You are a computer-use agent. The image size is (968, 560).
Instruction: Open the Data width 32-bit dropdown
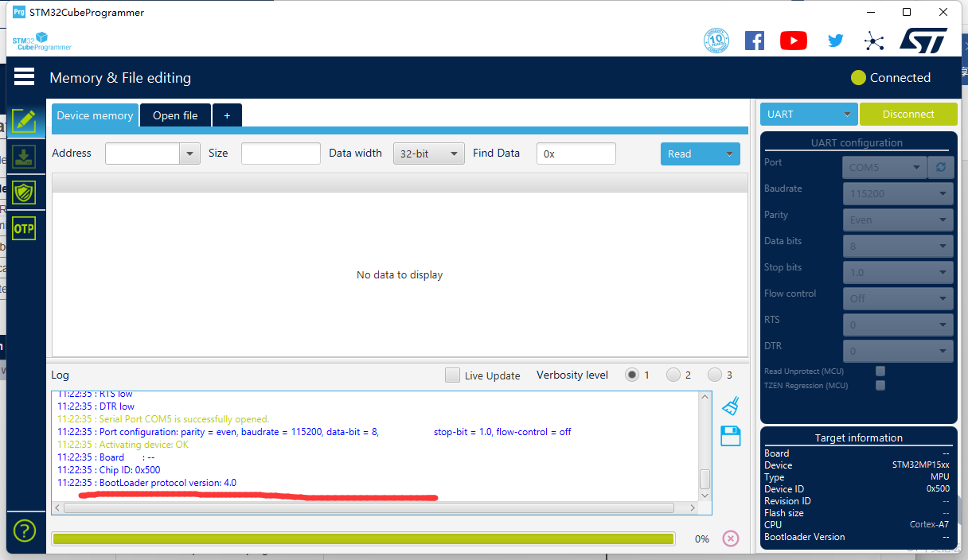click(x=429, y=154)
